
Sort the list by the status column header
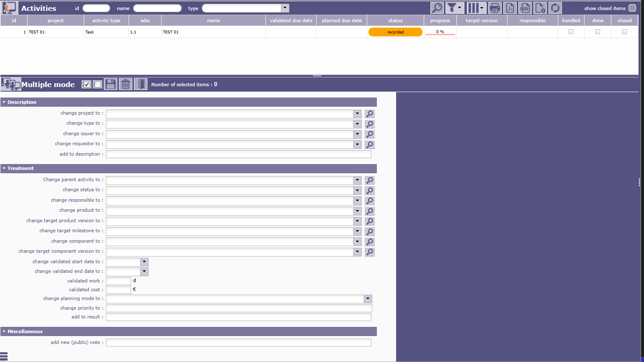click(x=395, y=21)
